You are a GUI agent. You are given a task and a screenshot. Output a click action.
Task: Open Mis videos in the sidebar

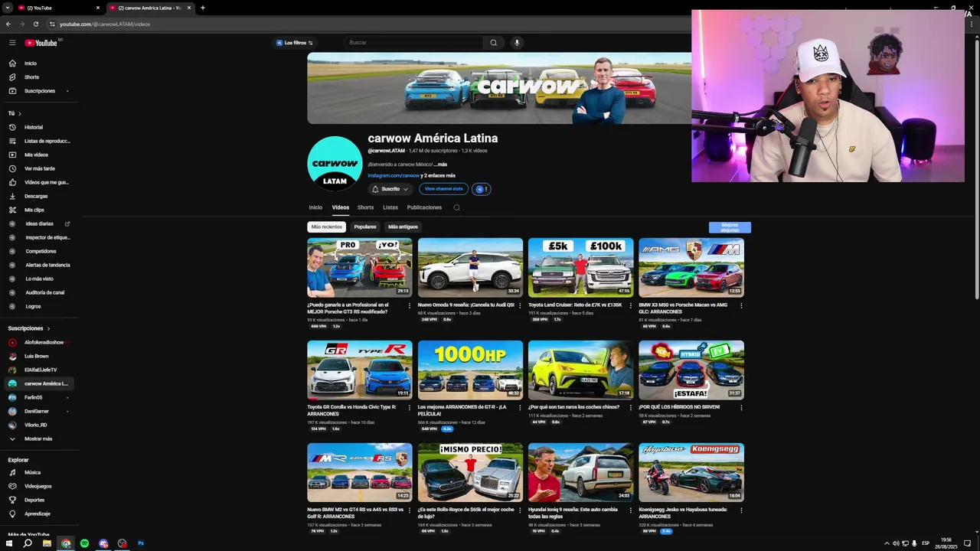[36, 155]
